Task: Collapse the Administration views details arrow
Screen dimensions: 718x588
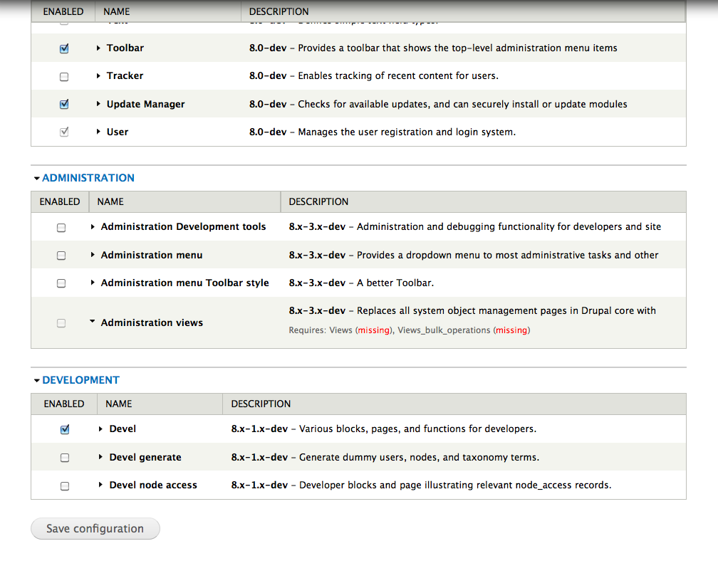Action: (93, 321)
